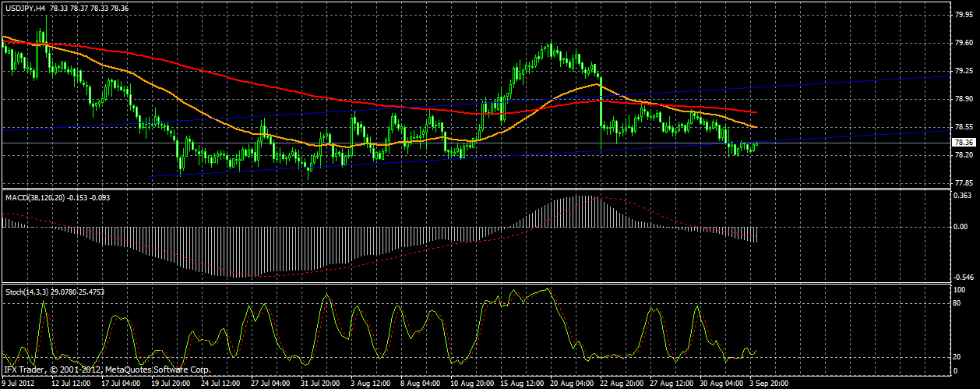Click the 31 Jul 20:00 time label

(320, 384)
